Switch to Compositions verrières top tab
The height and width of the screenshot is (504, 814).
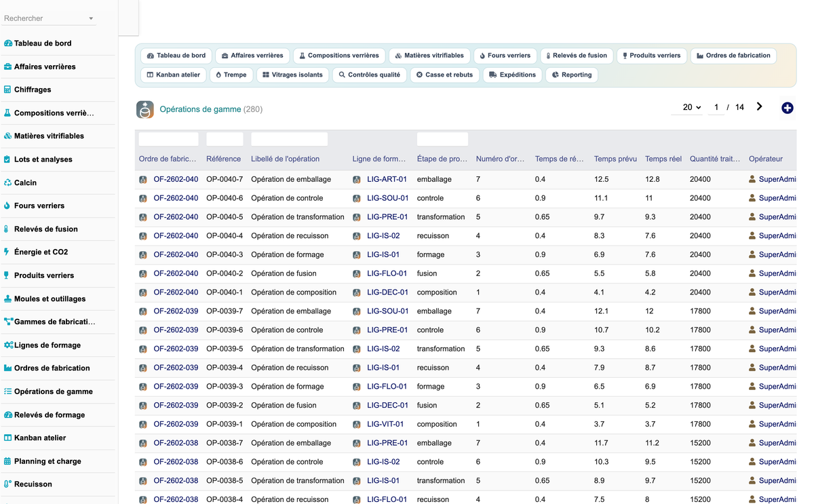pos(339,56)
